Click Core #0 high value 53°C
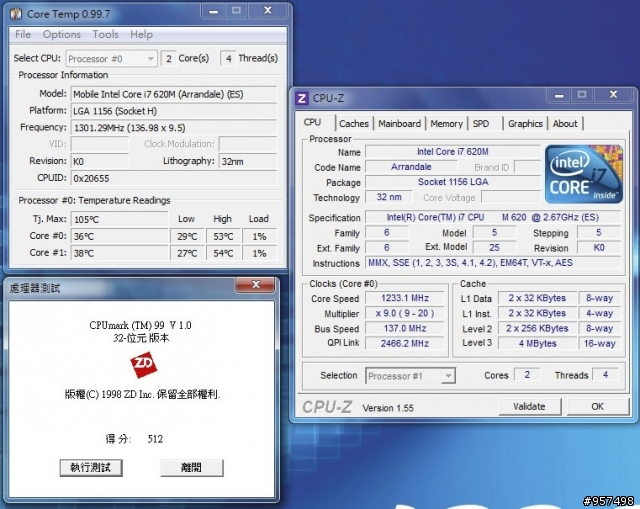Image resolution: width=640 pixels, height=509 pixels. pos(223,236)
